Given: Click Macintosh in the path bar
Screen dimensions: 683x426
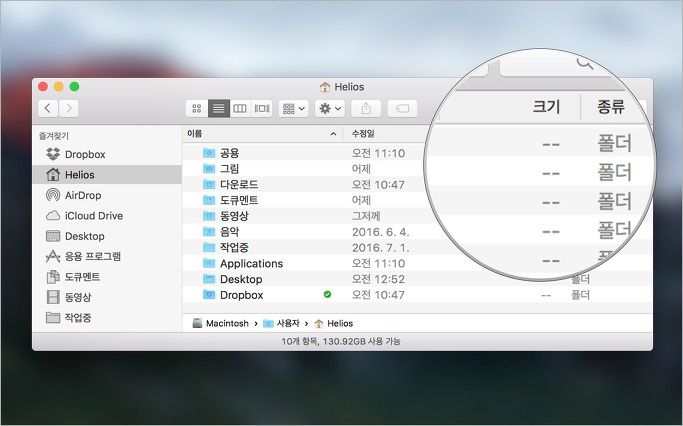Looking at the screenshot, I should click(x=220, y=323).
